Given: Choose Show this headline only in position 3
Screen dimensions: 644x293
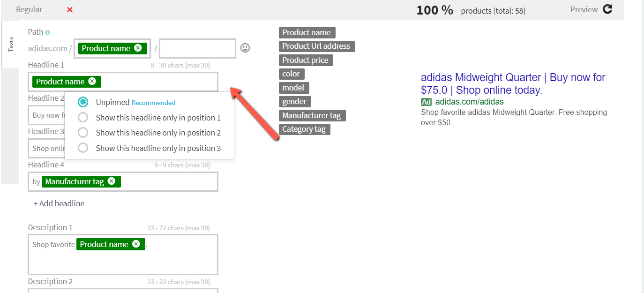Looking at the screenshot, I should pyautogui.click(x=83, y=148).
